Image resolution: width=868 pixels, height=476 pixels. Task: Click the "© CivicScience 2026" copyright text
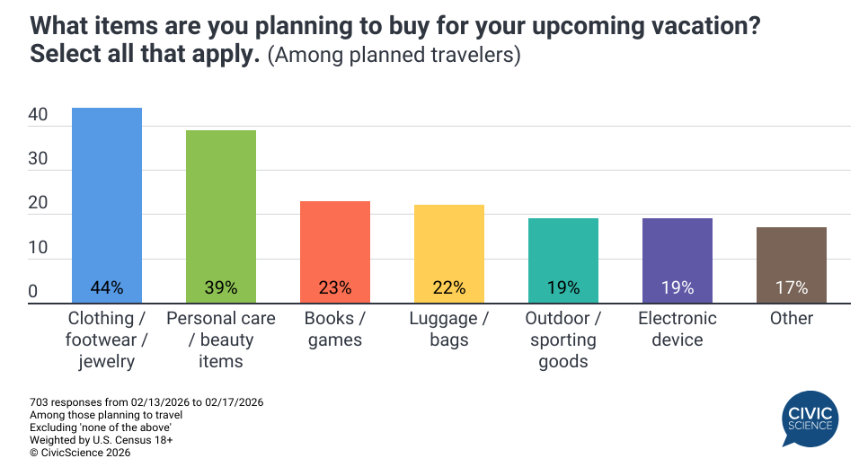tap(80, 453)
